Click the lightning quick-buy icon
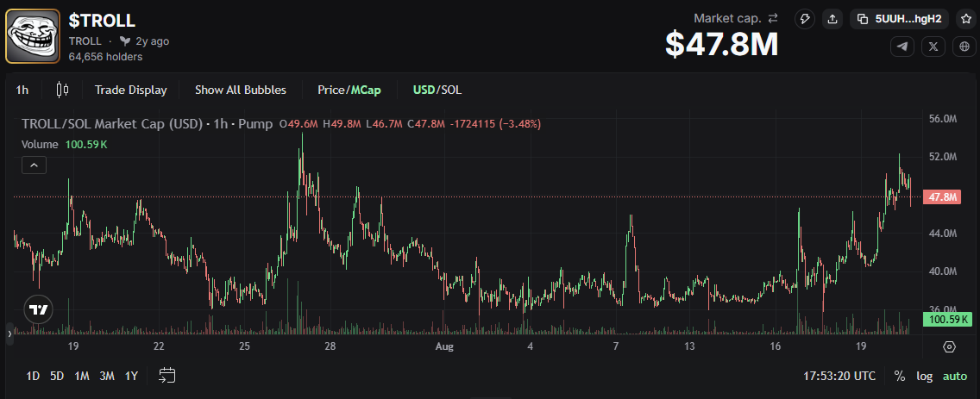The image size is (980, 399). point(805,19)
